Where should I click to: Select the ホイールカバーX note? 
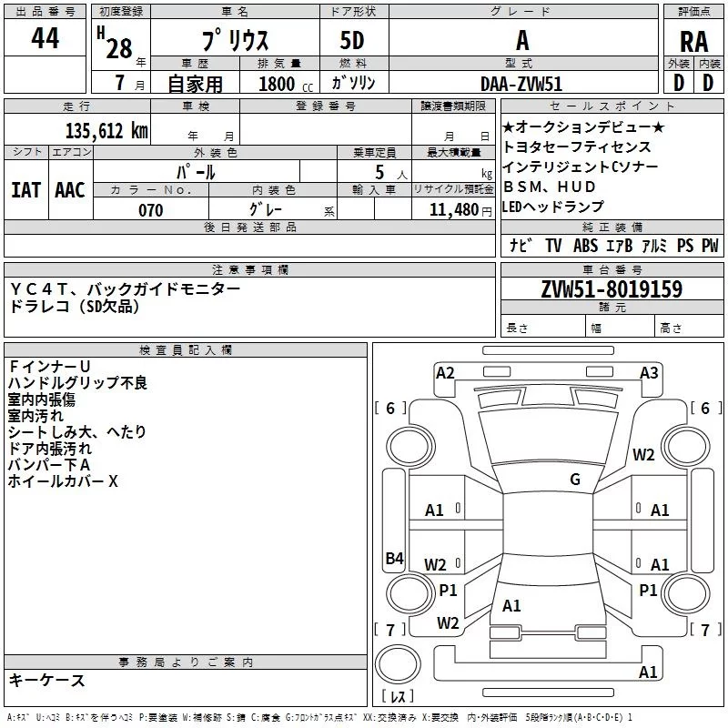tap(63, 481)
